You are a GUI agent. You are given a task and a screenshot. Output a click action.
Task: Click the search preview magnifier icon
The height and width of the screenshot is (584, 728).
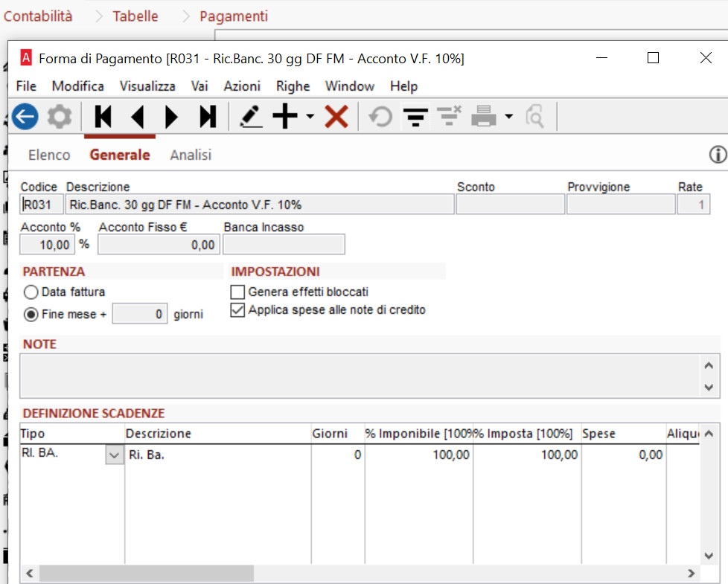tap(535, 116)
